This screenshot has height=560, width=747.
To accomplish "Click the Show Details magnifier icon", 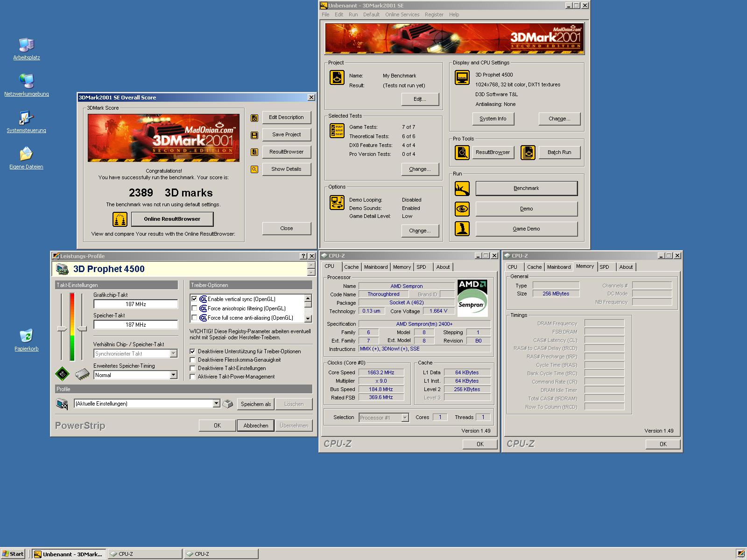I will pyautogui.click(x=254, y=169).
